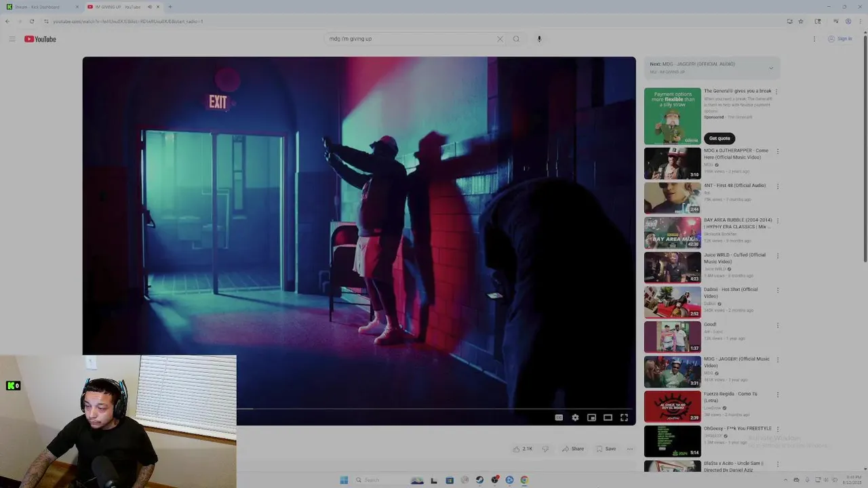
Task: Open BAY AREA BUBBLE mix thumbnail
Action: coord(672,232)
